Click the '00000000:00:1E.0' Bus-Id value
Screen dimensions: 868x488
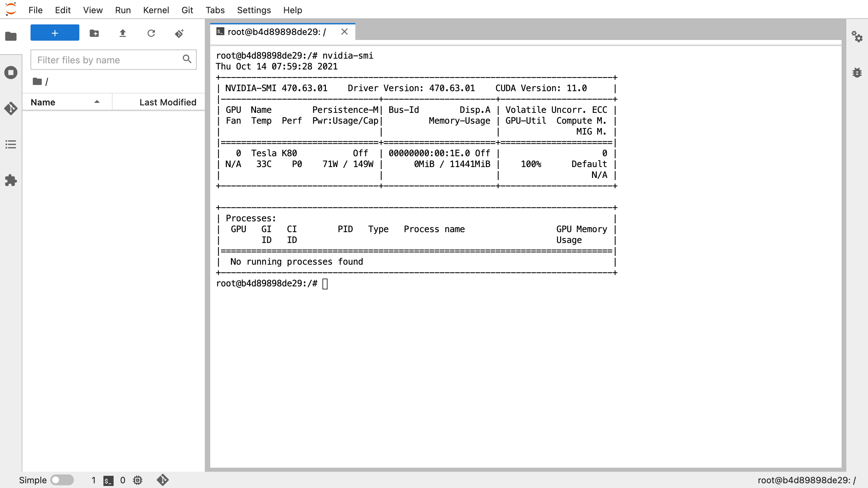point(429,153)
